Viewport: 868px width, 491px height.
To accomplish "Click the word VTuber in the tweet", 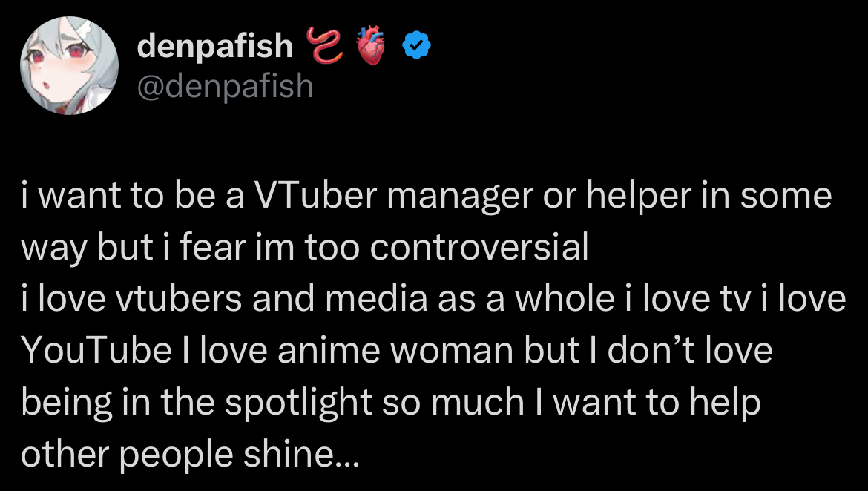I will pyautogui.click(x=315, y=195).
